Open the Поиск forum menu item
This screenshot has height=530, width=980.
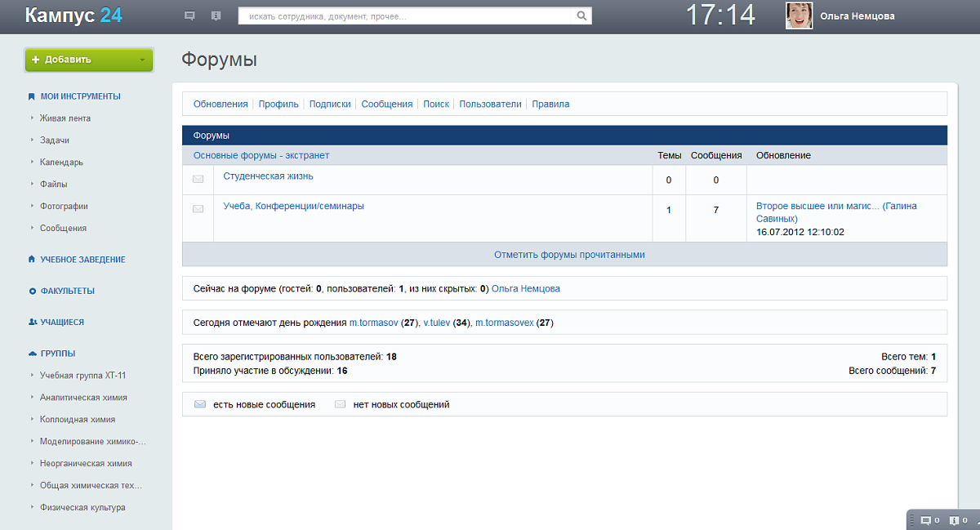click(x=435, y=104)
